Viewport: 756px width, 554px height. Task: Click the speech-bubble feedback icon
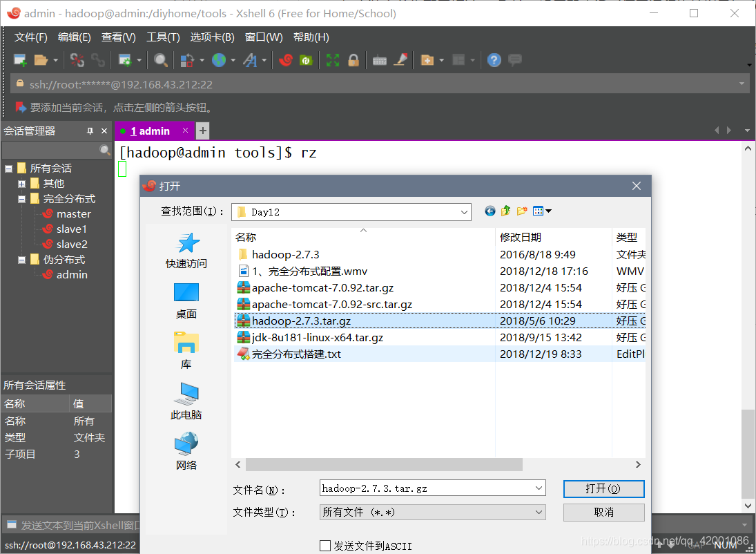[x=515, y=60]
